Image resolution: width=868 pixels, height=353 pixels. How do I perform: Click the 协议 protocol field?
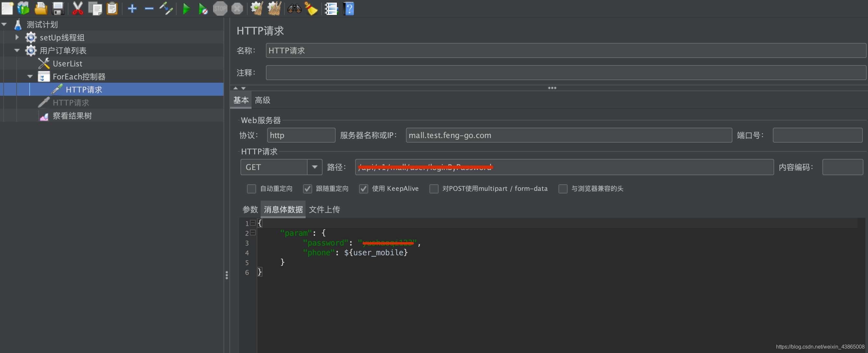(301, 135)
